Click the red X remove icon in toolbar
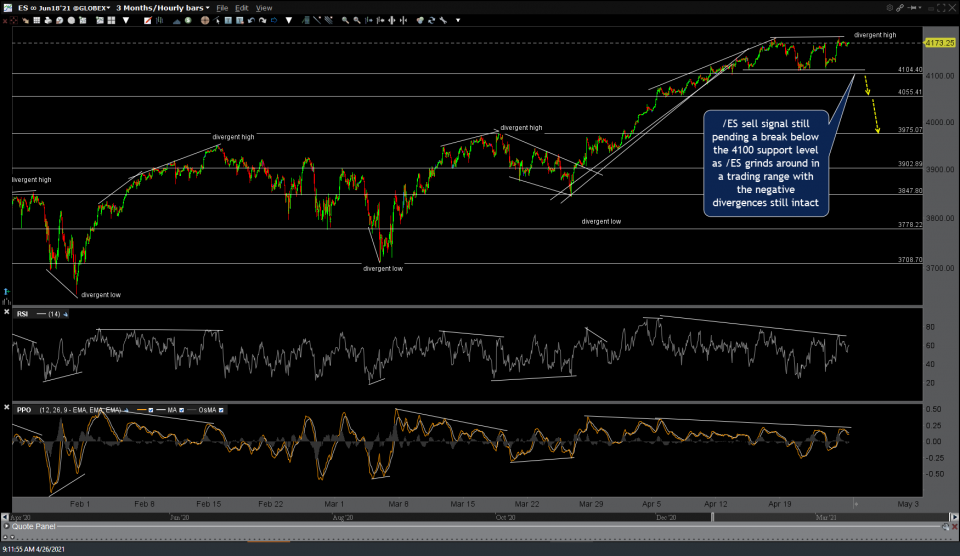 [5, 20]
